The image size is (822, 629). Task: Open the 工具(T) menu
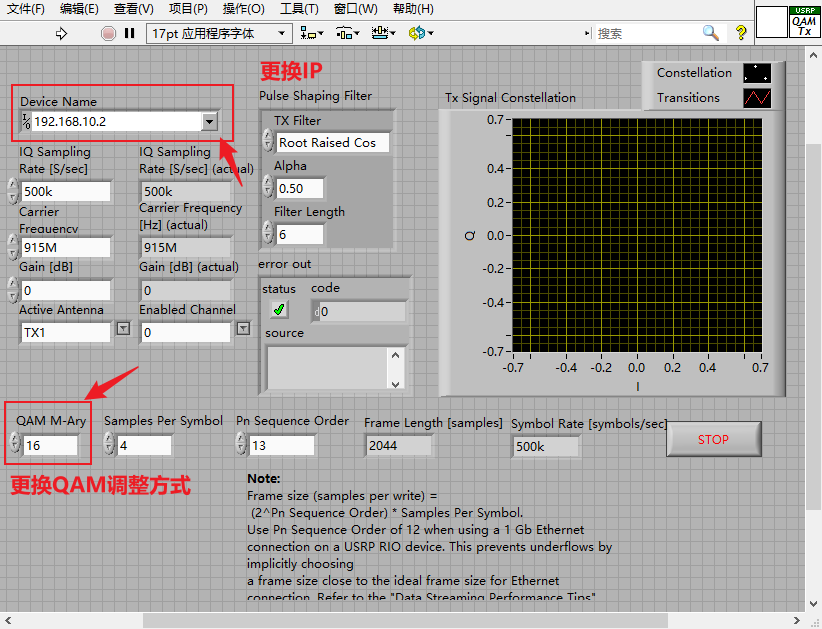299,9
